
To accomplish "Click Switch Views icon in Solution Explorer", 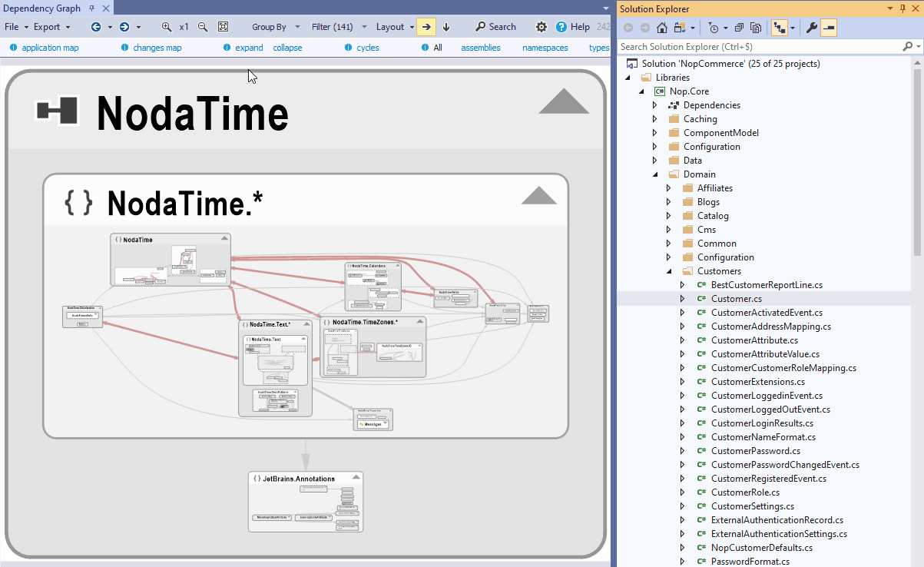I will (680, 28).
